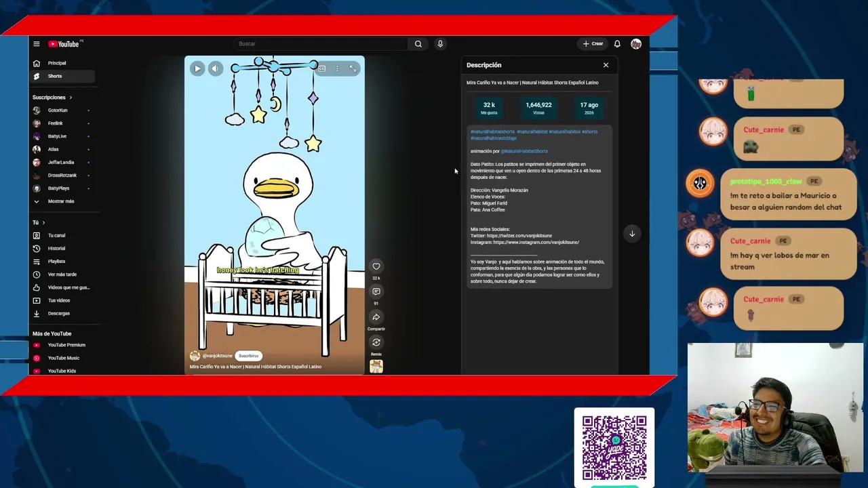
Task: Open the sound thumbnail below Remix
Action: coord(376,367)
